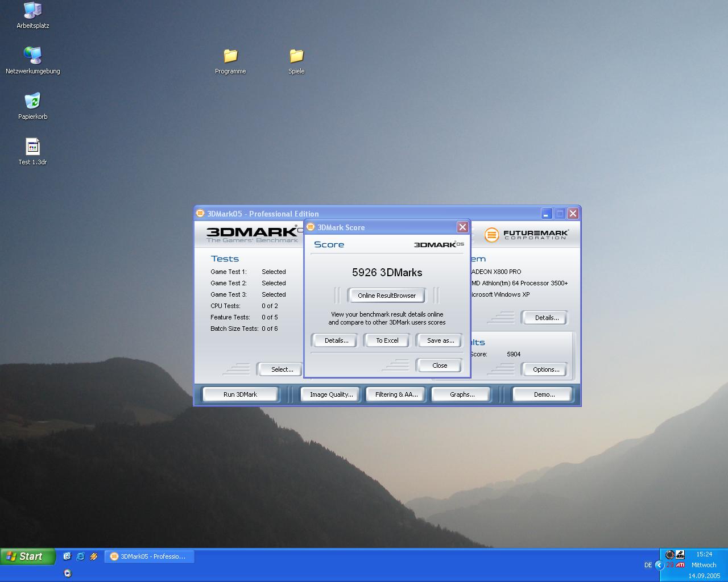Click the Save as... button

(440, 340)
